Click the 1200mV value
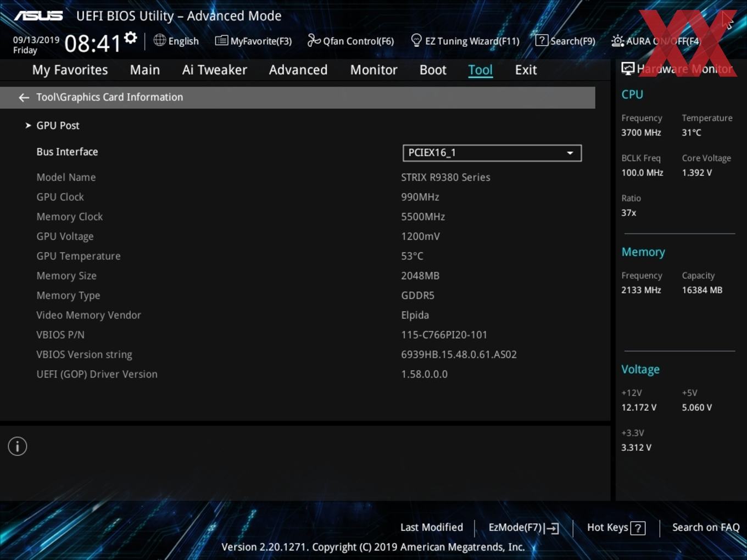 pos(420,237)
